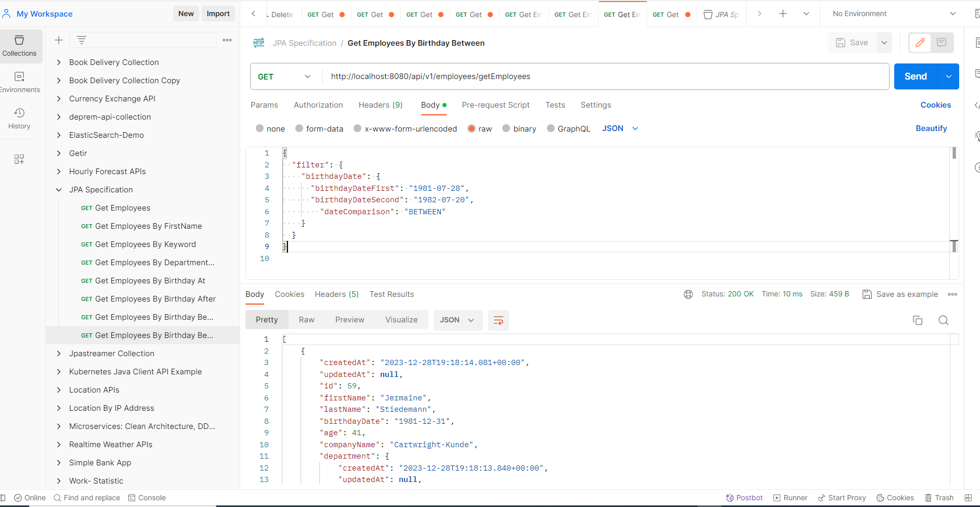Viewport: 980px width, 507px height.
Task: Click the plus icon to create collection
Action: pyautogui.click(x=59, y=40)
